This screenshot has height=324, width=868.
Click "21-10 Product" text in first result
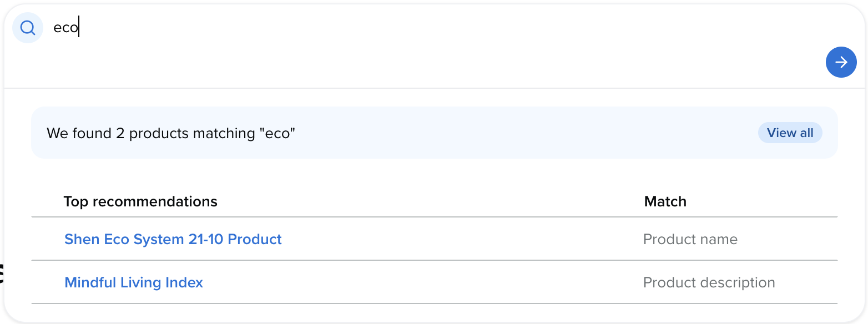tap(240, 239)
